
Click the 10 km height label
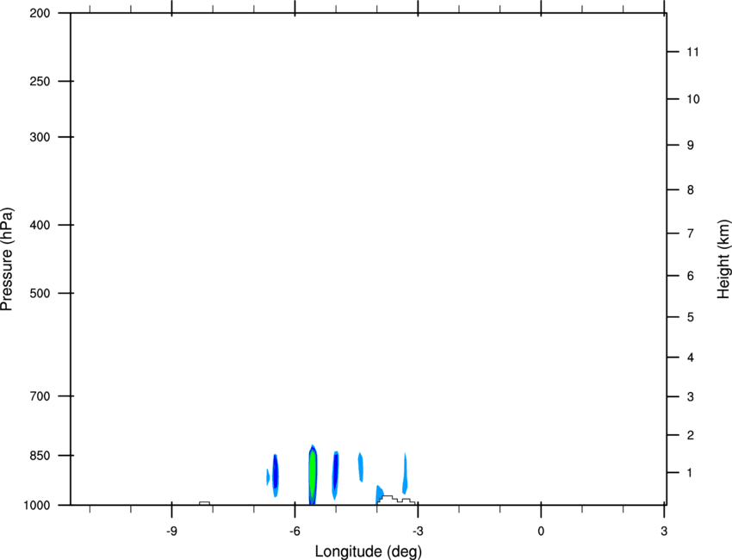coord(693,99)
